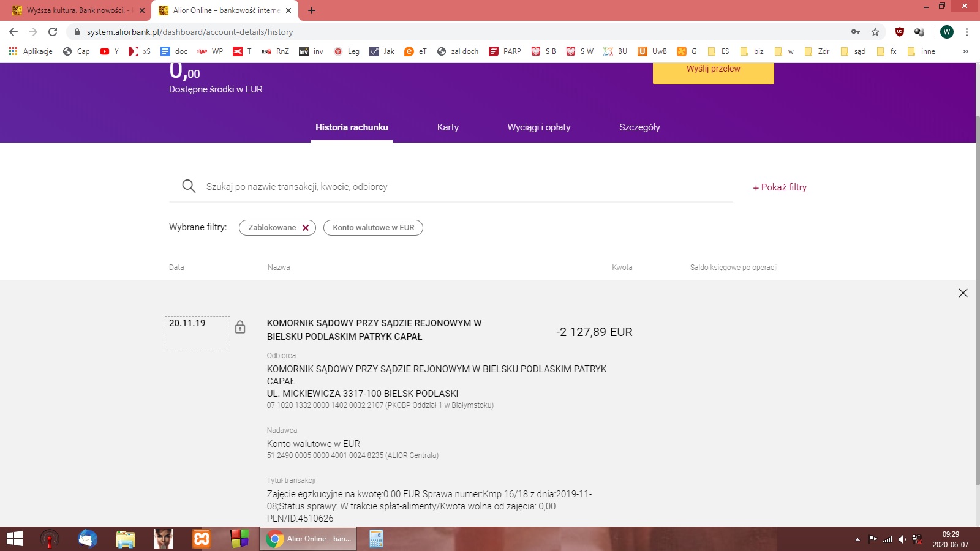980x551 pixels.
Task: Click the browser address bar URL
Action: [x=190, y=32]
